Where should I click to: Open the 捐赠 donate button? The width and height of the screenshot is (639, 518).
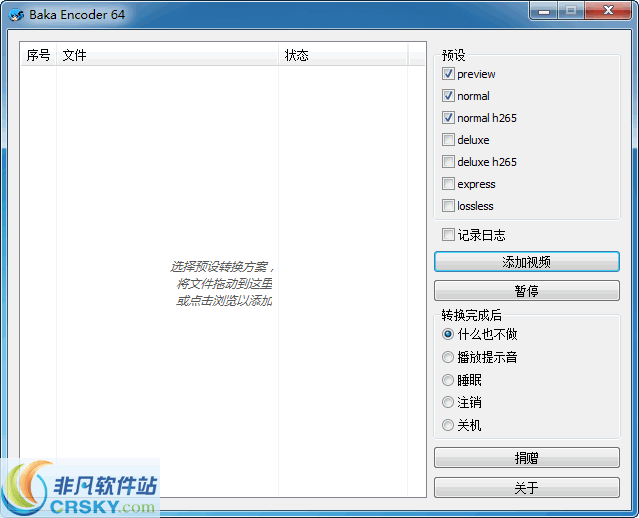pyautogui.click(x=527, y=458)
